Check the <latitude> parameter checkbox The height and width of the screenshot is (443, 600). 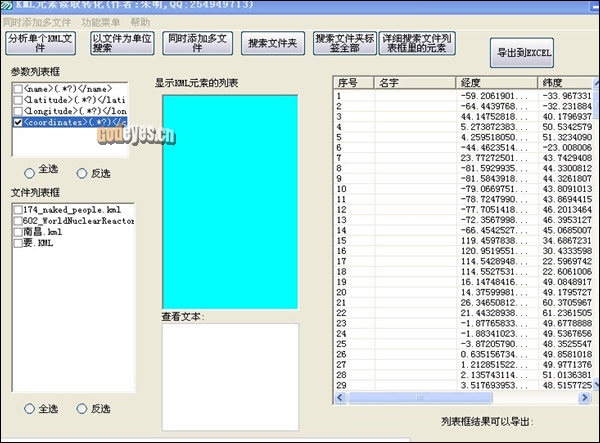pos(18,100)
